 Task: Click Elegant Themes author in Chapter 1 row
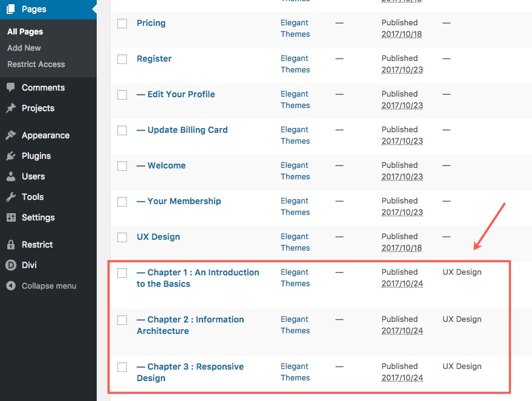[295, 278]
